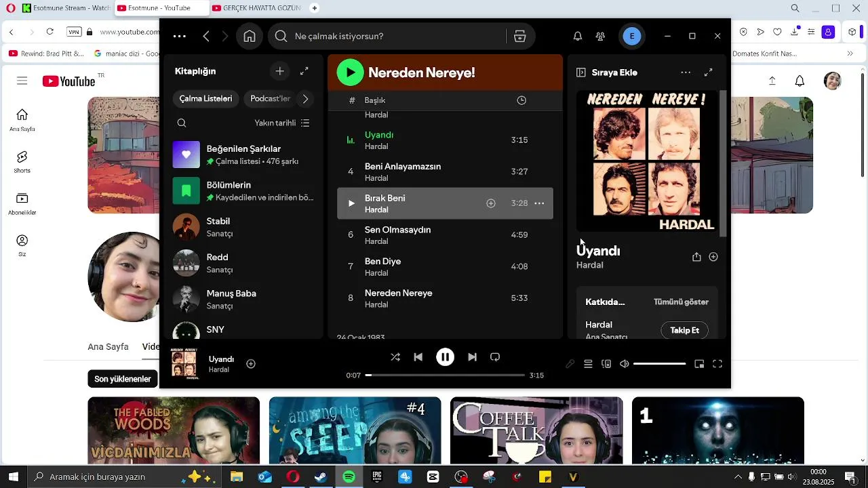Add "Bırak Beni" to Liked Songs

491,203
